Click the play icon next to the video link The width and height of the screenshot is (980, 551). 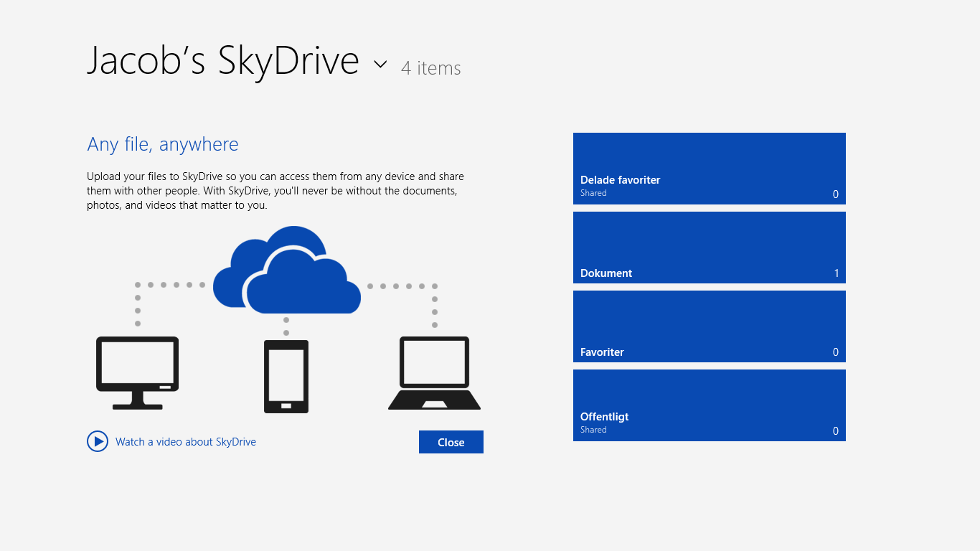[98, 441]
